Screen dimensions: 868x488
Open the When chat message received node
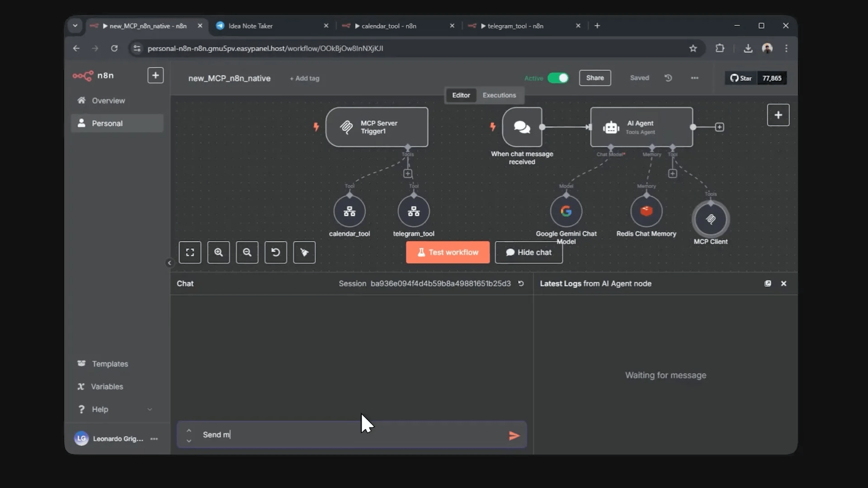[522, 127]
